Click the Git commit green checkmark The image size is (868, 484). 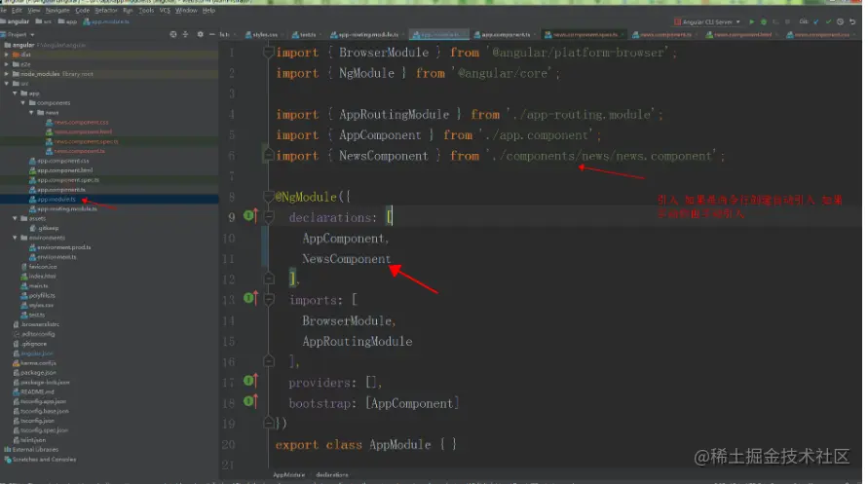[828, 22]
